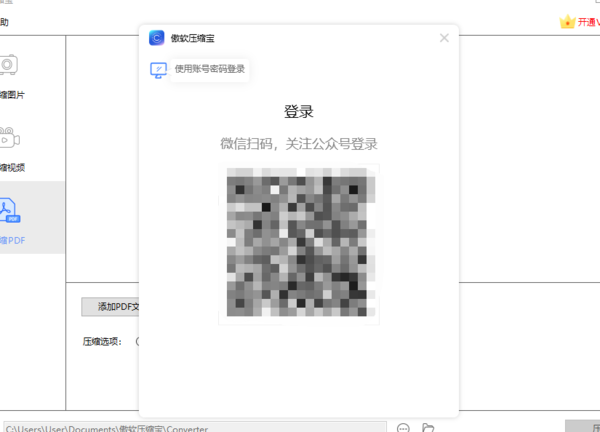Open the output folder icon
The image size is (600, 432).
(428, 428)
